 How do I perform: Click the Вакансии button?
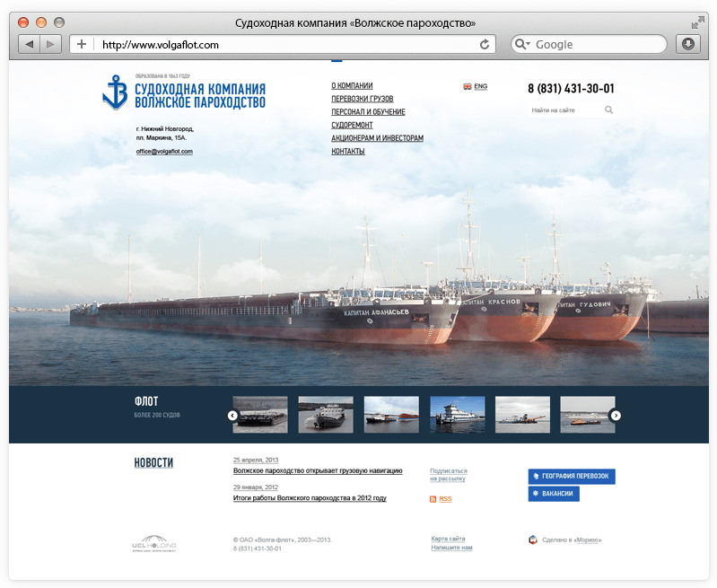tap(554, 494)
